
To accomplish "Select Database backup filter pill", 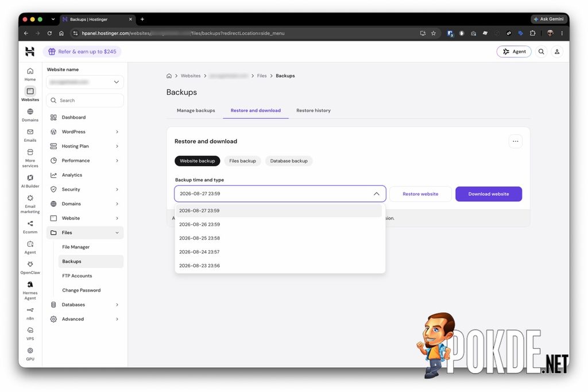I will coord(289,161).
